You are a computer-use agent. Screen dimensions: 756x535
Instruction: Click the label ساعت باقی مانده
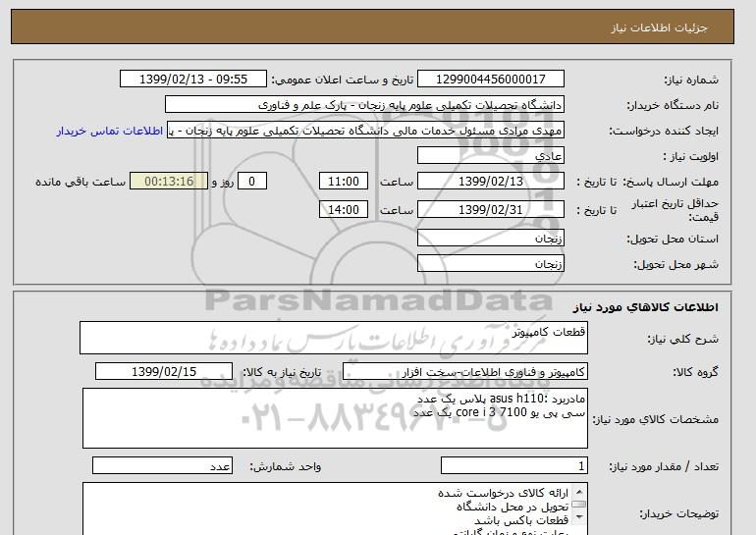[x=81, y=182]
